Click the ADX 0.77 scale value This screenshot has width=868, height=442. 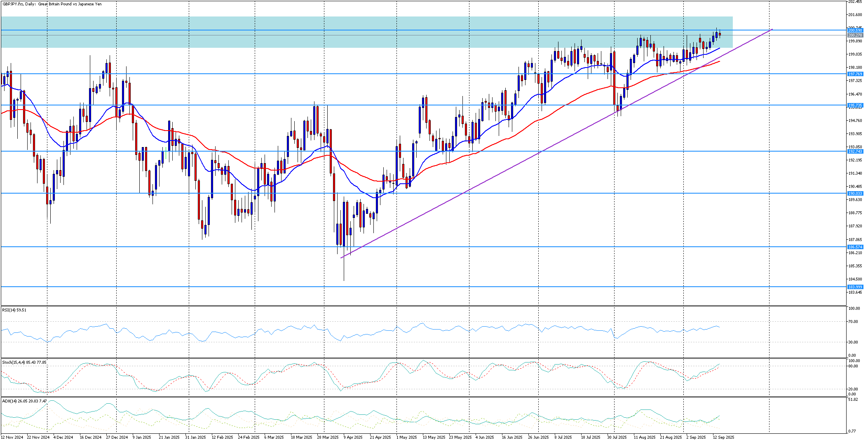click(x=852, y=431)
